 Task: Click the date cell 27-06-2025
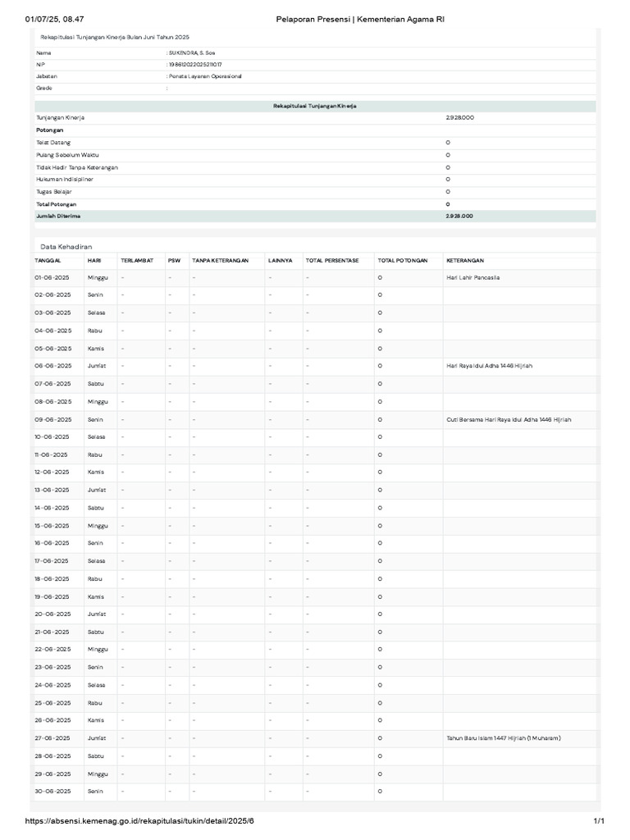[52, 738]
